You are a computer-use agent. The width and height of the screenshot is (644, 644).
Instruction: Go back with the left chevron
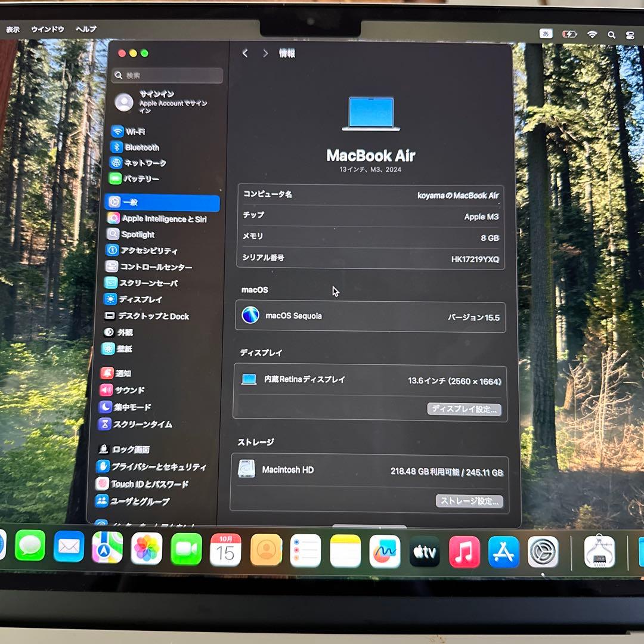pos(245,54)
